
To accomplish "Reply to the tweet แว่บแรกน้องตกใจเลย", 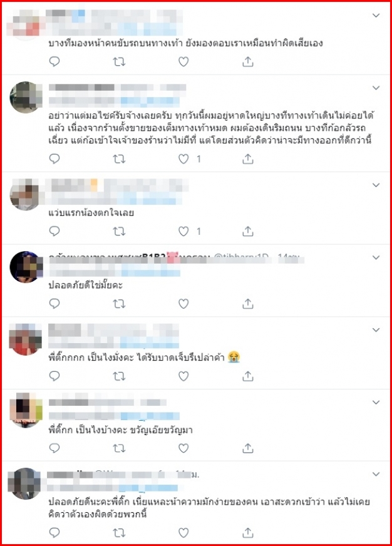I will pos(54,231).
